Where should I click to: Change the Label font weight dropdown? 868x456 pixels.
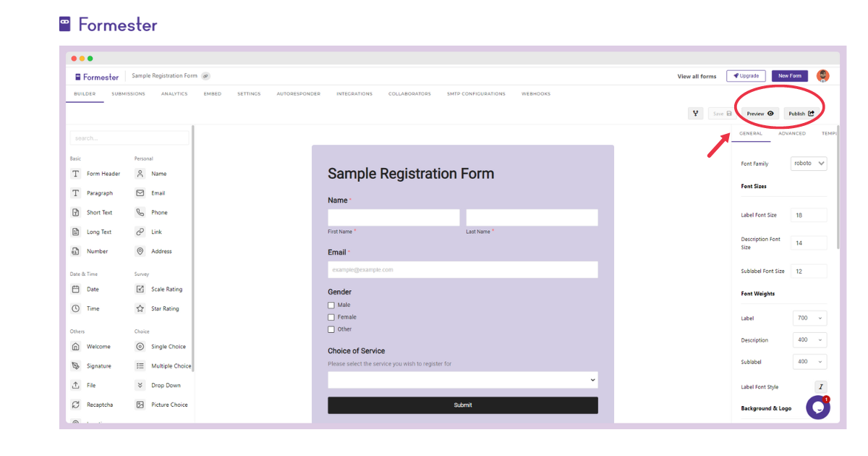click(809, 318)
